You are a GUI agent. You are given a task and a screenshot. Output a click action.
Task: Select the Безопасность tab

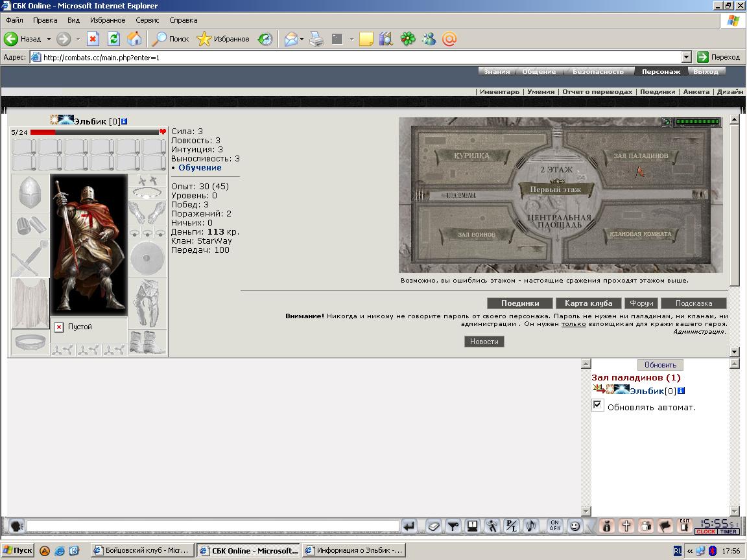[598, 71]
